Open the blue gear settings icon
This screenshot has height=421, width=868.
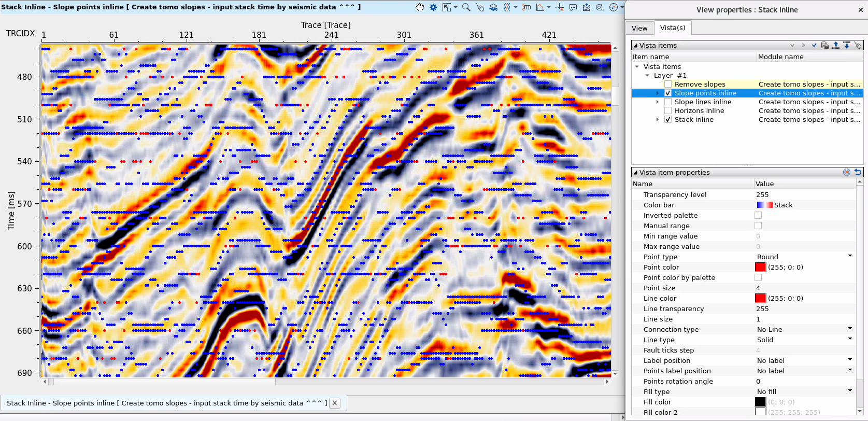433,7
